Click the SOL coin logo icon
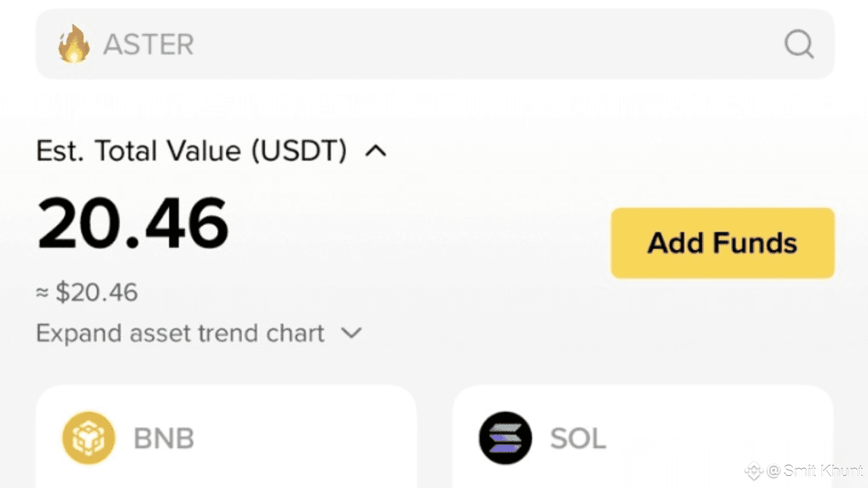This screenshot has height=488, width=868. [x=505, y=438]
